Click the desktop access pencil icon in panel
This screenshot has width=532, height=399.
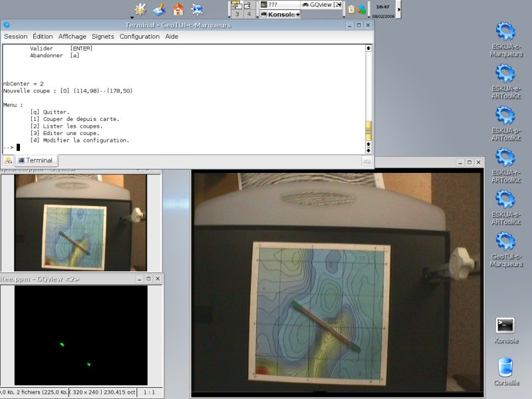click(x=159, y=9)
